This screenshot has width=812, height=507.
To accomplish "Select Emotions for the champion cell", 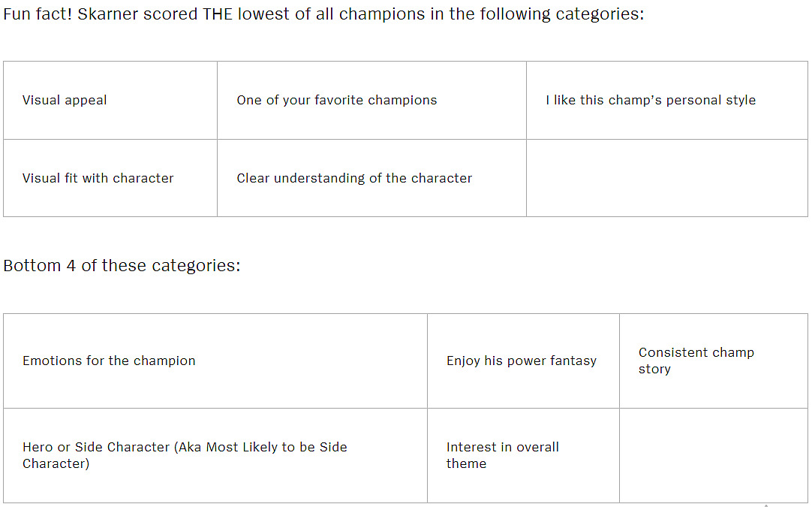I will coord(215,361).
